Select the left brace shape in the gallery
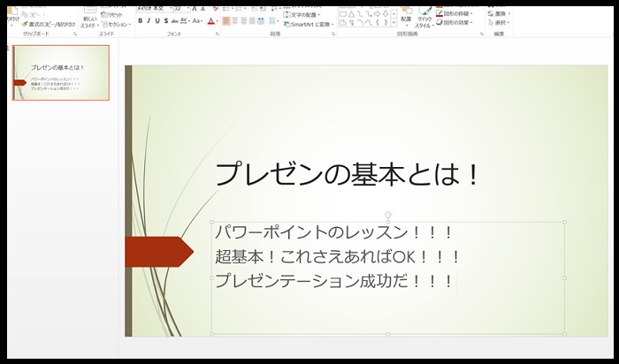Viewport: 619px width, 364px height. point(378,23)
